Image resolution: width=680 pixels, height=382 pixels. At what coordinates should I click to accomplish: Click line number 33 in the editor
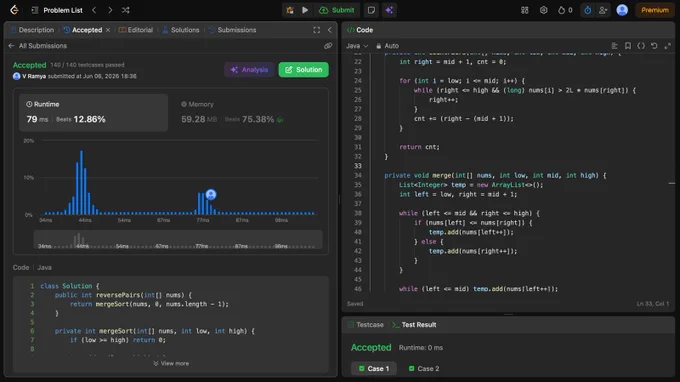tap(358, 166)
